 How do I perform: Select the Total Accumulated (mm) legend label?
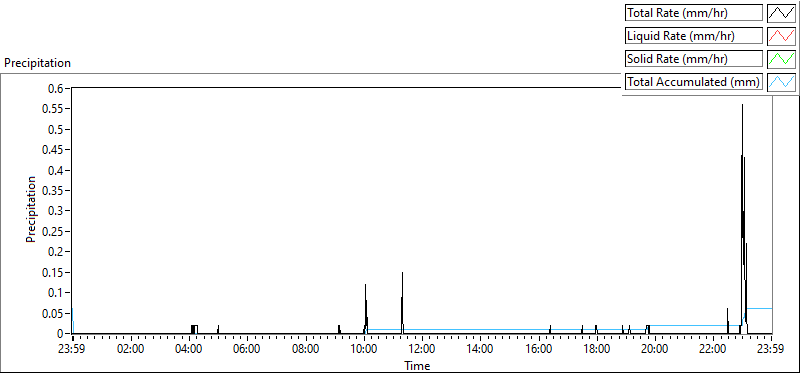(x=693, y=82)
